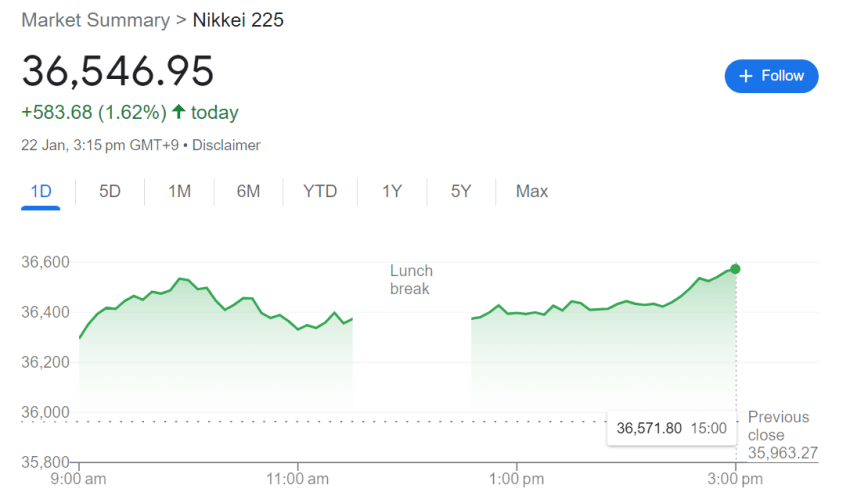
Task: Click the Previous close 35,963.27 label
Action: pyautogui.click(x=782, y=435)
